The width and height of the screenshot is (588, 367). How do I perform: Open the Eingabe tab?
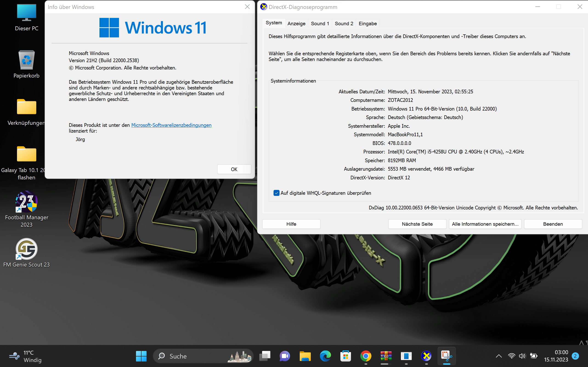click(367, 24)
